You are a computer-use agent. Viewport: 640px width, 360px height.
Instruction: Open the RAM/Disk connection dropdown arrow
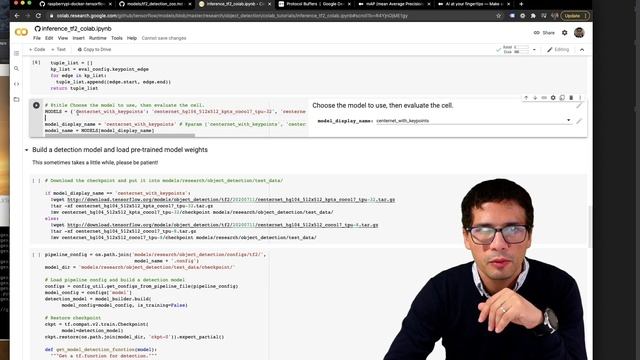534,50
